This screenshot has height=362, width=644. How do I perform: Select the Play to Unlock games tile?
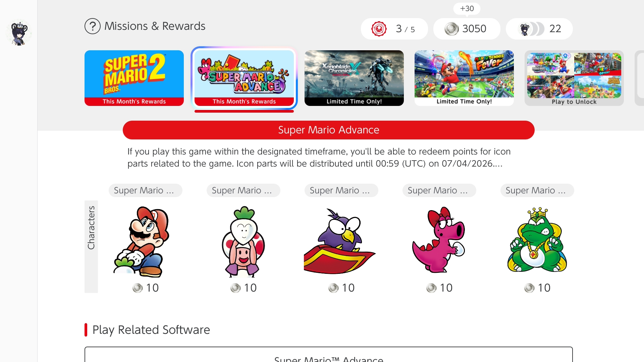[574, 78]
